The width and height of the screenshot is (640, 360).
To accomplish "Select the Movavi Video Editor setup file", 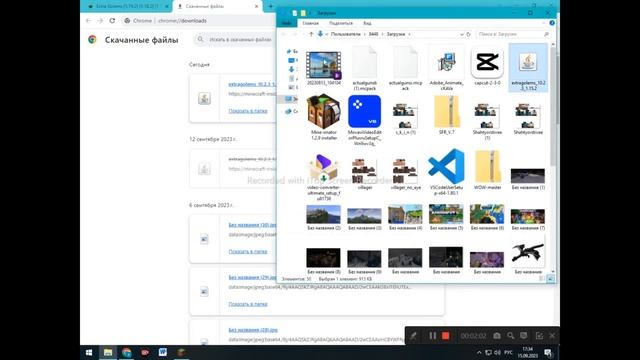I will coord(364,120).
